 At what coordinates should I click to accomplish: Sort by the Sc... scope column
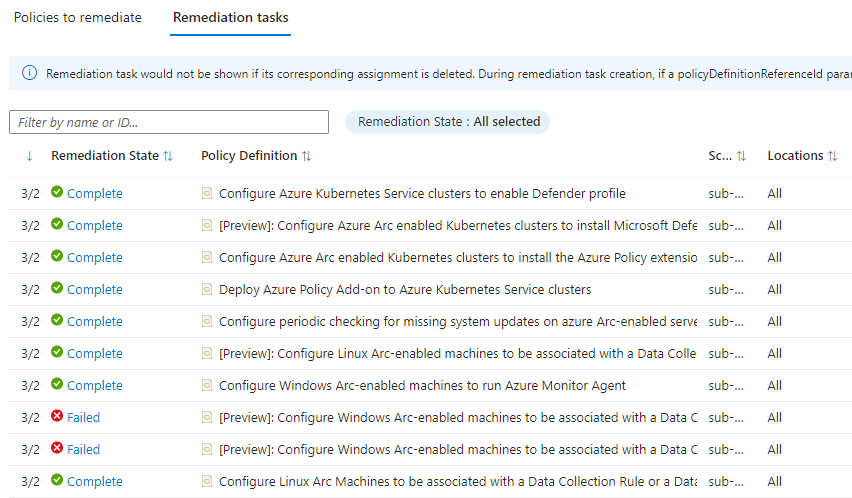pyautogui.click(x=741, y=156)
